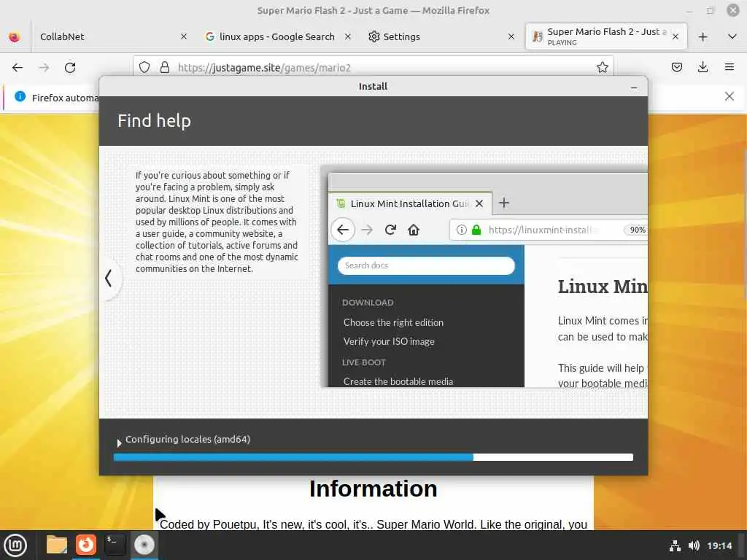Image resolution: width=747 pixels, height=560 pixels.
Task: Close the CollabNet tab
Action: [184, 36]
